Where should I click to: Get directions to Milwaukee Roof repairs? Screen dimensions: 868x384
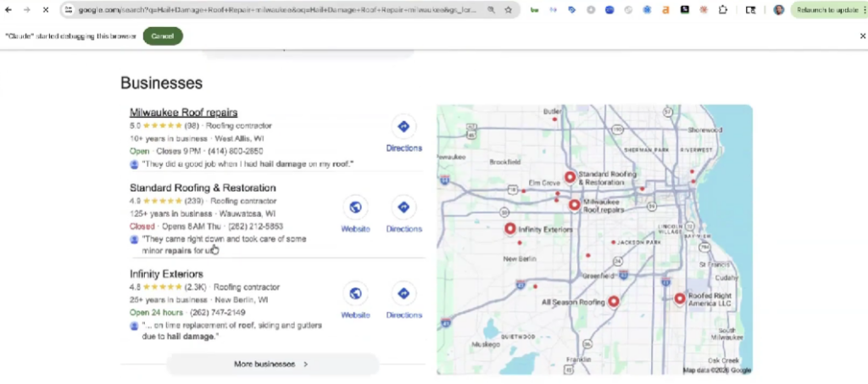[x=403, y=135]
